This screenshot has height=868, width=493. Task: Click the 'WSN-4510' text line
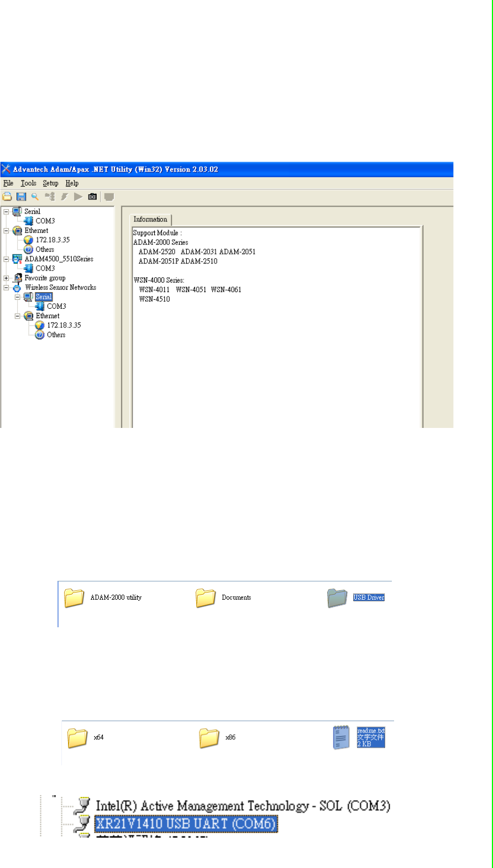tap(154, 299)
